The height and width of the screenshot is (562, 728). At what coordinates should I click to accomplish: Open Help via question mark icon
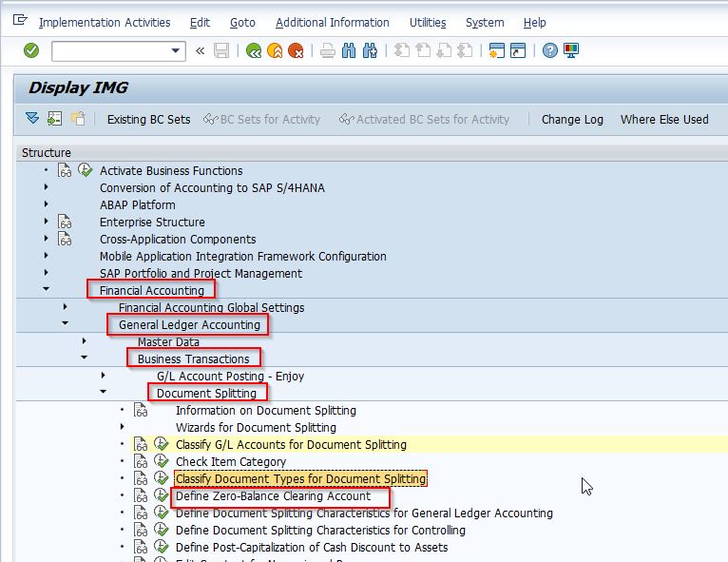(549, 50)
